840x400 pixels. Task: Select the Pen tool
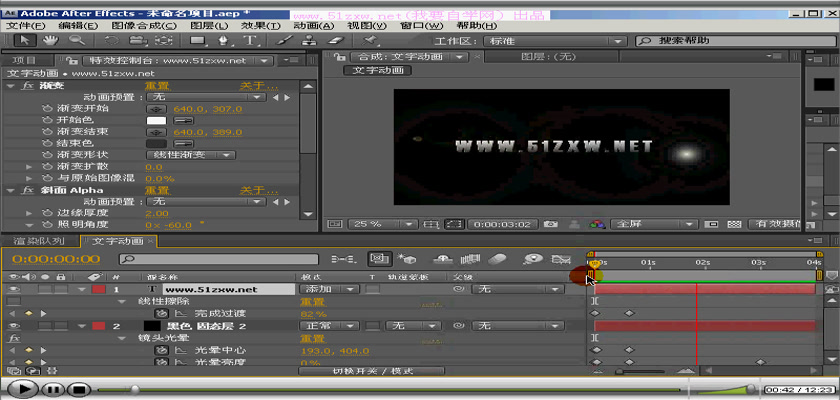click(x=225, y=40)
